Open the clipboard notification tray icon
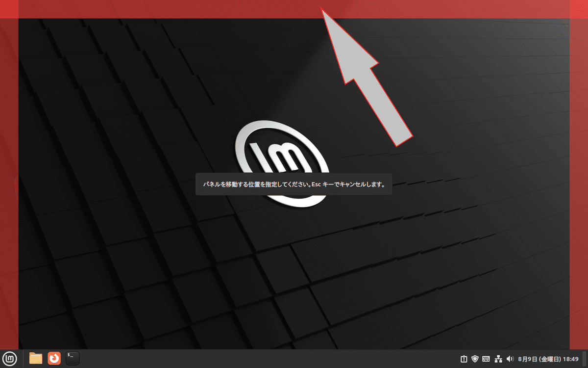588x368 pixels. 464,359
